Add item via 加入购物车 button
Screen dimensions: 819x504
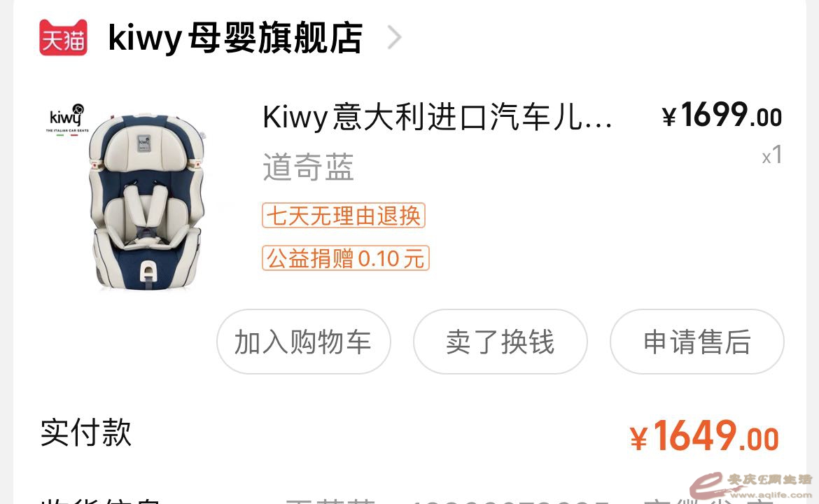(x=304, y=342)
